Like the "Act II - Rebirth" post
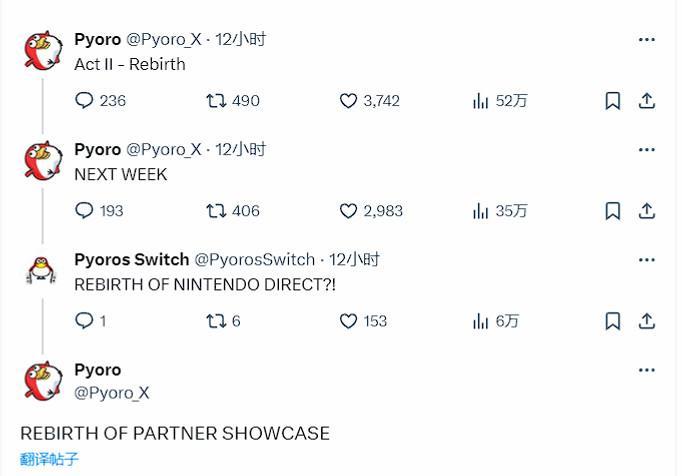Viewport: 682px width, 476px height. pyautogui.click(x=348, y=101)
